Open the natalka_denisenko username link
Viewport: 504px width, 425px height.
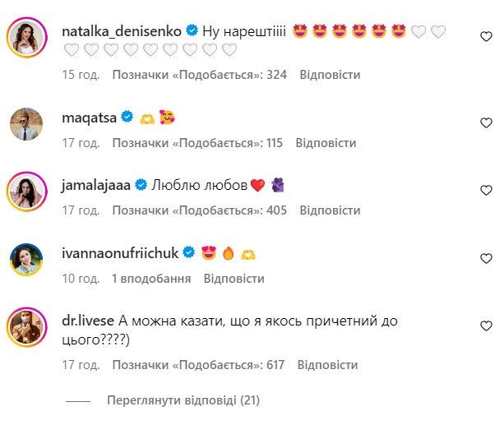coord(123,31)
